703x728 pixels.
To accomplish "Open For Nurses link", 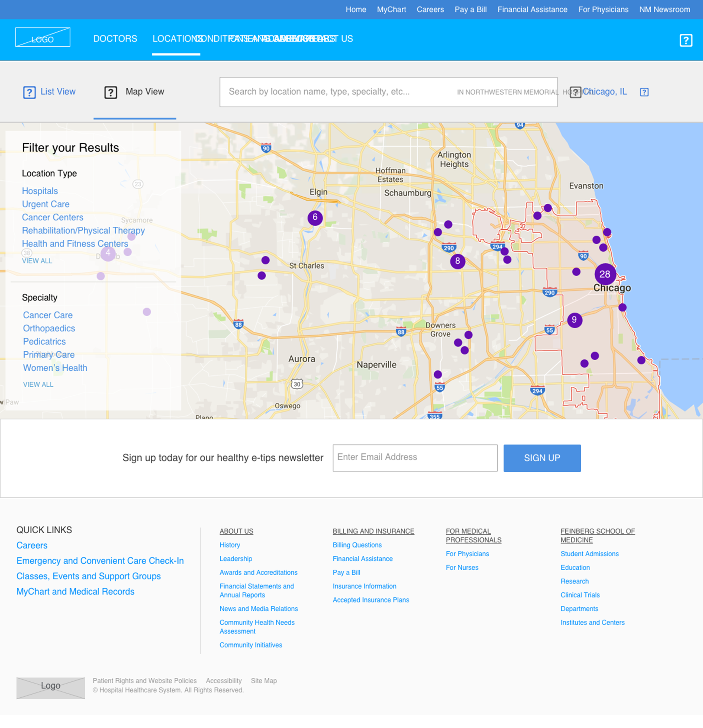I will (x=462, y=567).
